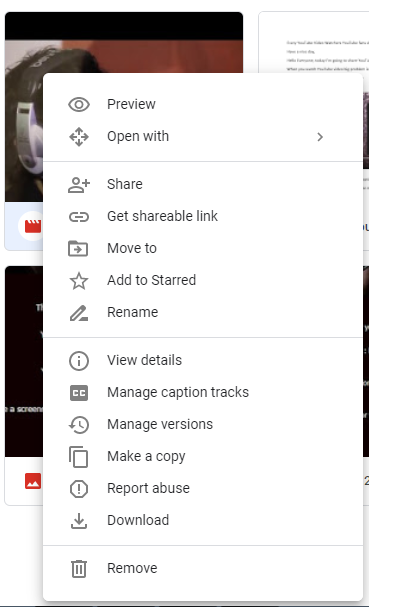The image size is (404, 607).
Task: Choose Share in the context menu
Action: click(203, 184)
